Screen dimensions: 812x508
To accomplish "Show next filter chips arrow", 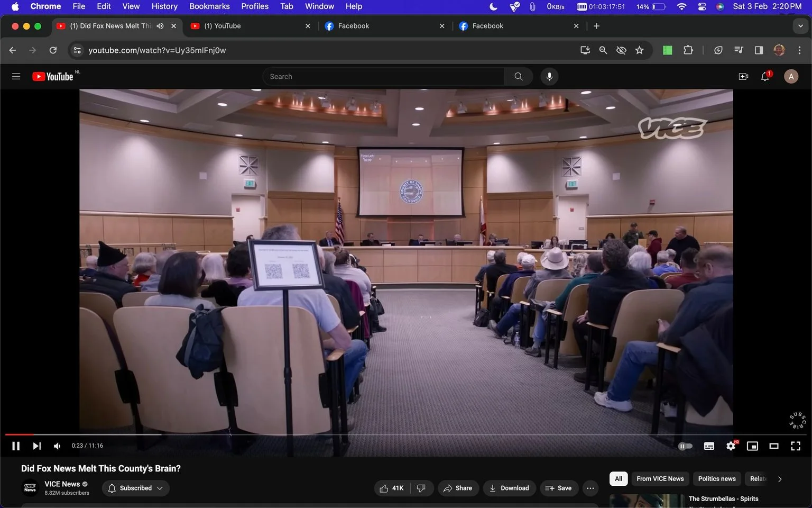I will 779,479.
